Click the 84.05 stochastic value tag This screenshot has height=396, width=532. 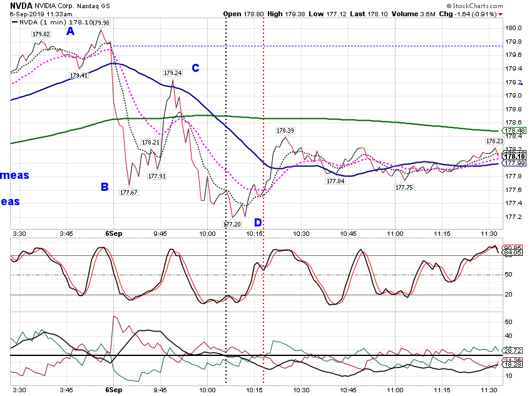[x=513, y=252]
